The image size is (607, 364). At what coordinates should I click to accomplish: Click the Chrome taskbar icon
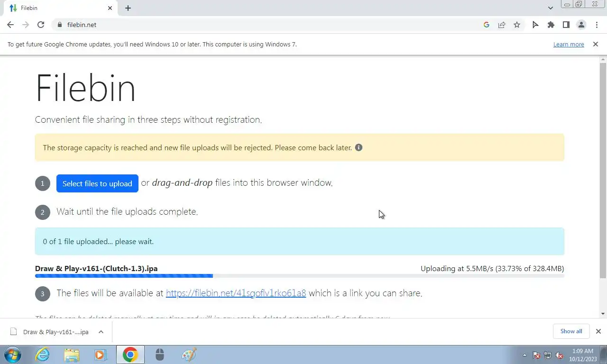[x=130, y=355]
